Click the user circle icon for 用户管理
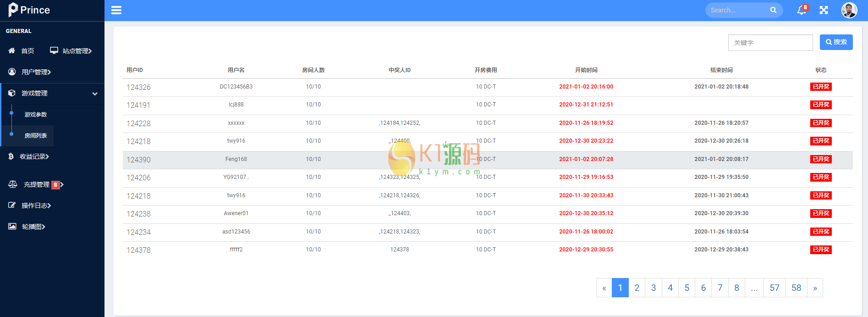This screenshot has height=317, width=868. point(12,72)
